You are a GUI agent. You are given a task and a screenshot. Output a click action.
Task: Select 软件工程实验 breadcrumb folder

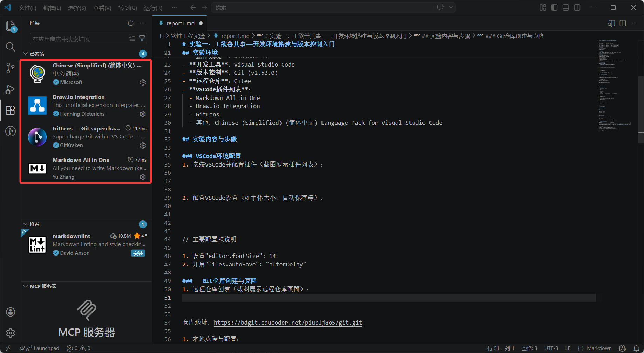pyautogui.click(x=188, y=36)
